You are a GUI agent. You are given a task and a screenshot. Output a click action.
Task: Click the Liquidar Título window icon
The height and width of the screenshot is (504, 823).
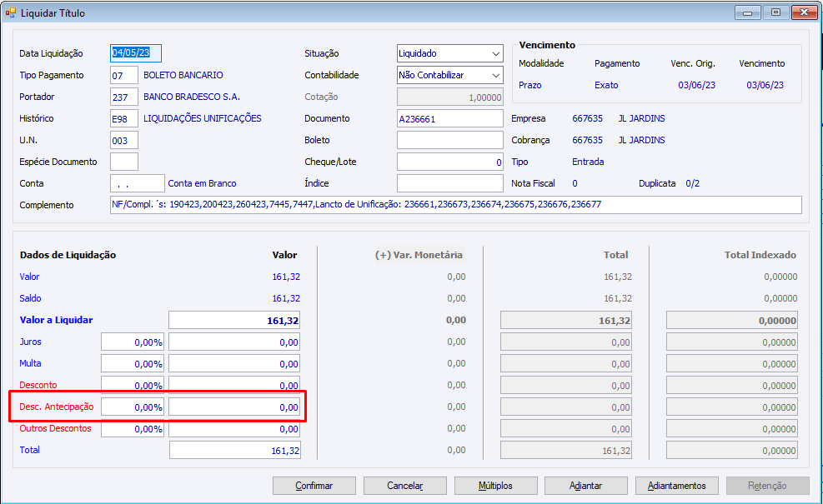tap(10, 13)
